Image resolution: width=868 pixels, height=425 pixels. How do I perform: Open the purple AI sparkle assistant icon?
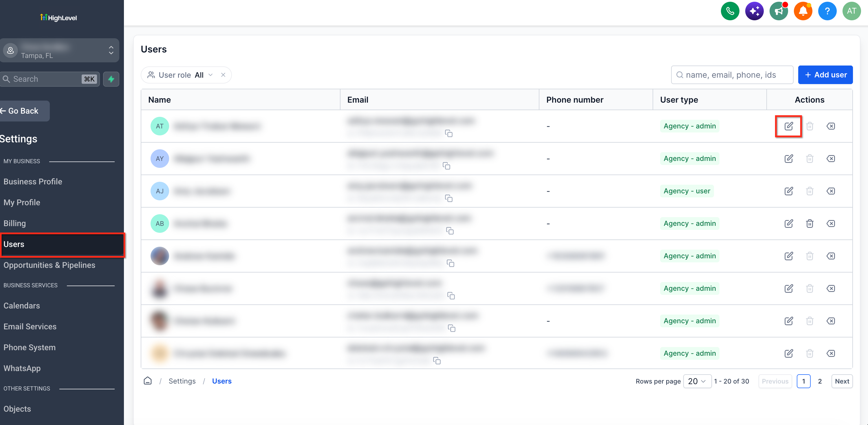pos(754,11)
